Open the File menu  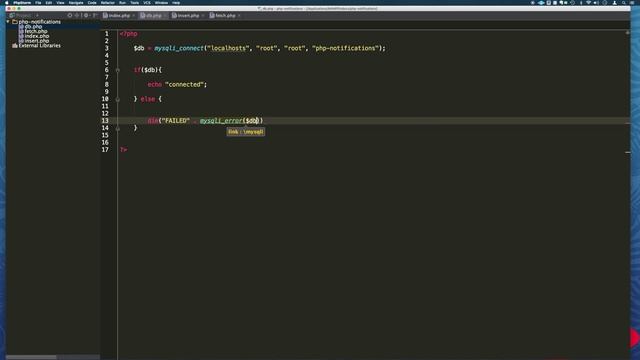click(x=38, y=2)
